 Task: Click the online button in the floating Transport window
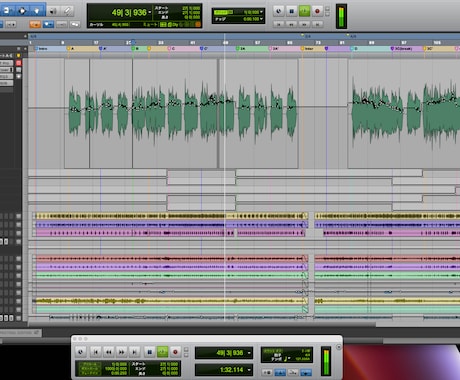tap(81, 352)
